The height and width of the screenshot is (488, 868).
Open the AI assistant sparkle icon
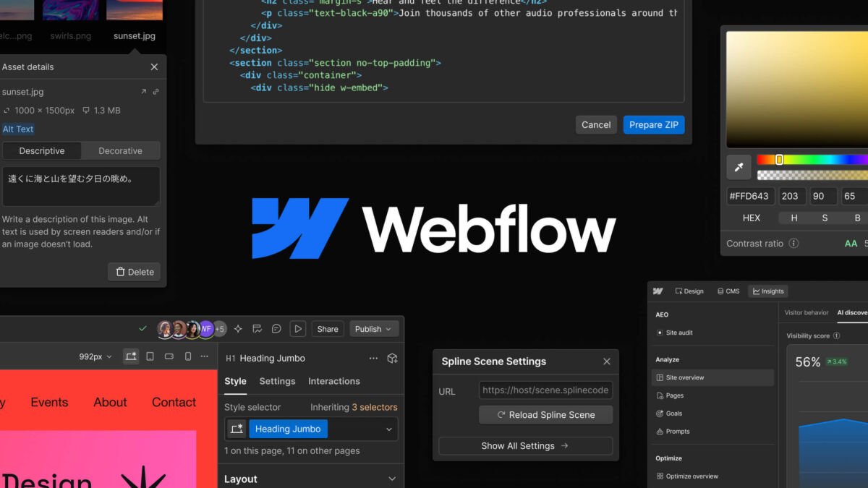238,329
